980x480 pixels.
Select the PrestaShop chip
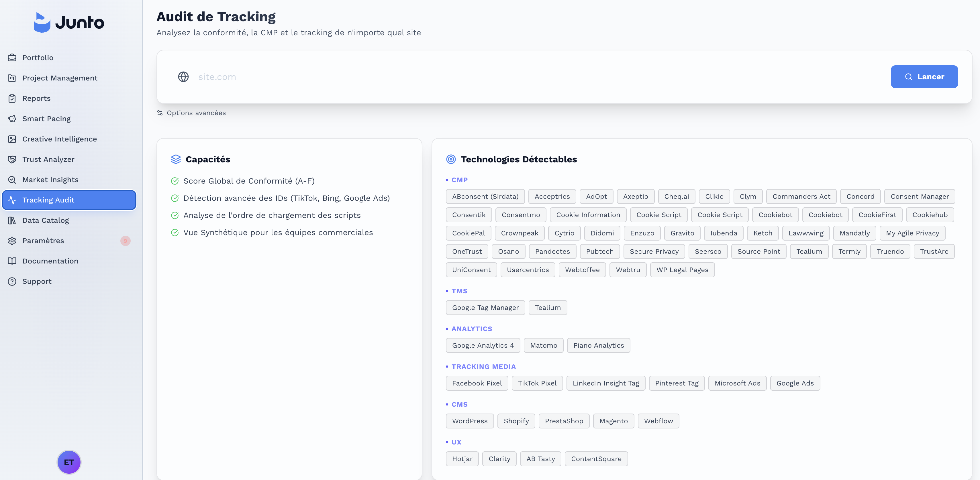click(564, 421)
